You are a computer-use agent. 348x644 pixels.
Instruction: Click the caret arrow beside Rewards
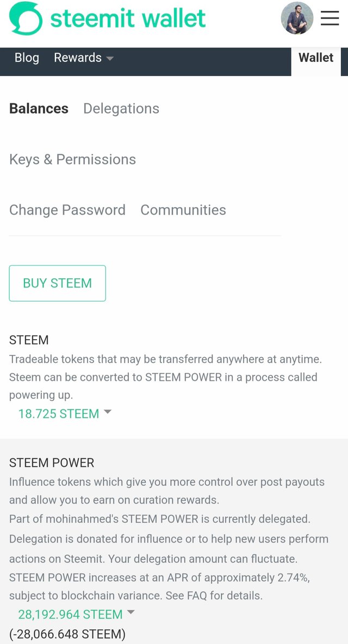click(110, 59)
